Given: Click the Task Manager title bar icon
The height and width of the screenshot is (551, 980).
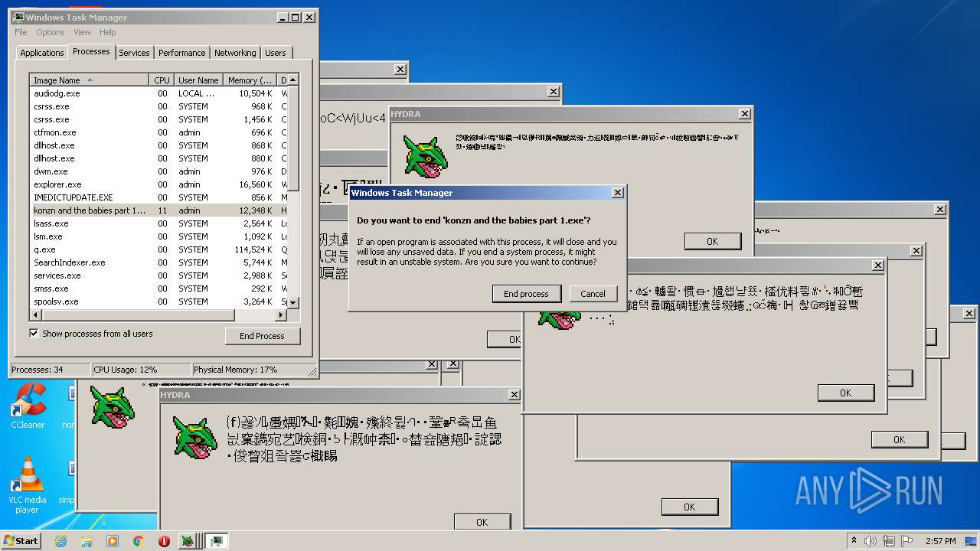Looking at the screenshot, I should pos(18,17).
